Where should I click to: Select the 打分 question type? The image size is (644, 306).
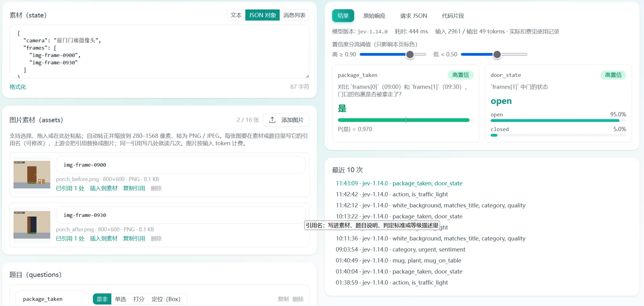coord(139,299)
